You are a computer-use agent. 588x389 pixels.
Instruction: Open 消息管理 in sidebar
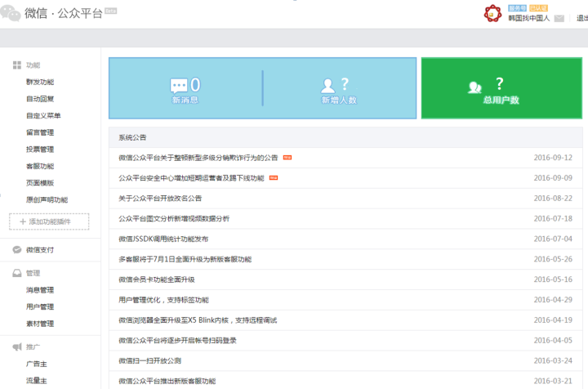pos(40,290)
